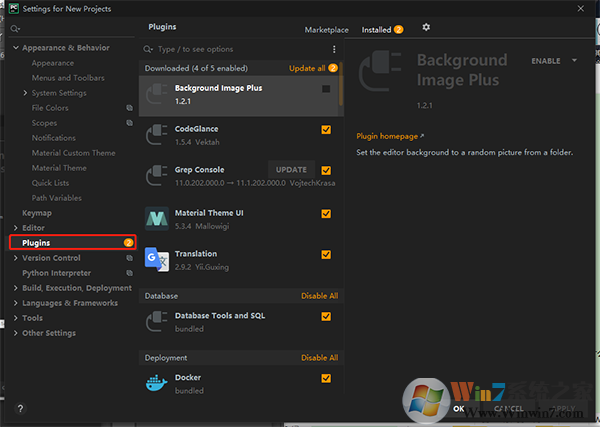Click the Material Theme UI plugin icon
The width and height of the screenshot is (600, 427).
click(x=156, y=218)
